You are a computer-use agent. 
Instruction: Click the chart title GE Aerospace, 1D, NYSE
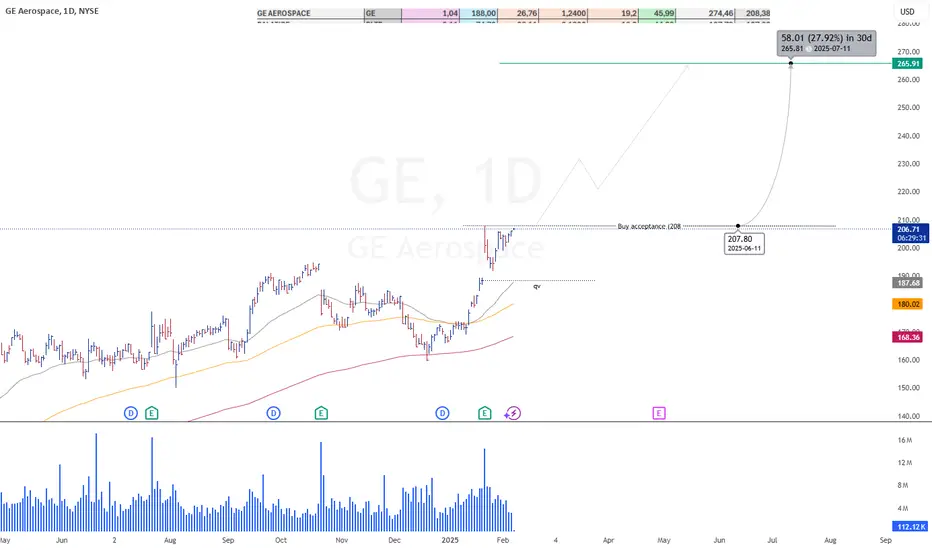[x=52, y=11]
